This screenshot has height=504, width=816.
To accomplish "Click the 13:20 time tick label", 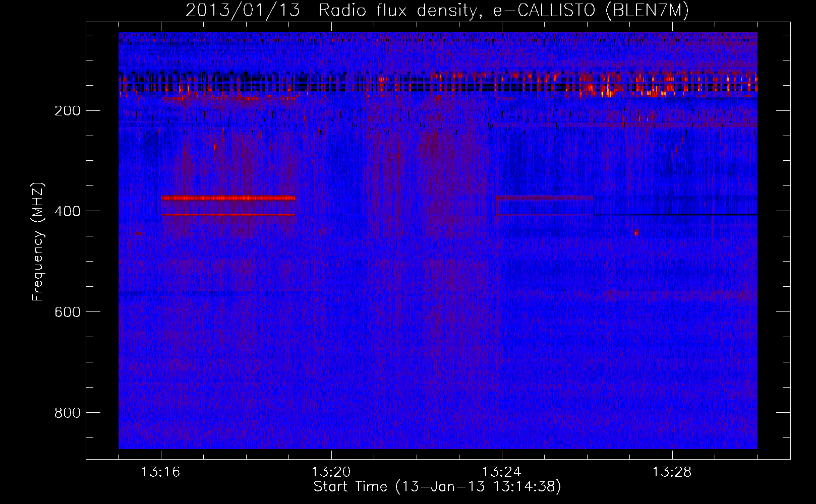I will tap(331, 472).
